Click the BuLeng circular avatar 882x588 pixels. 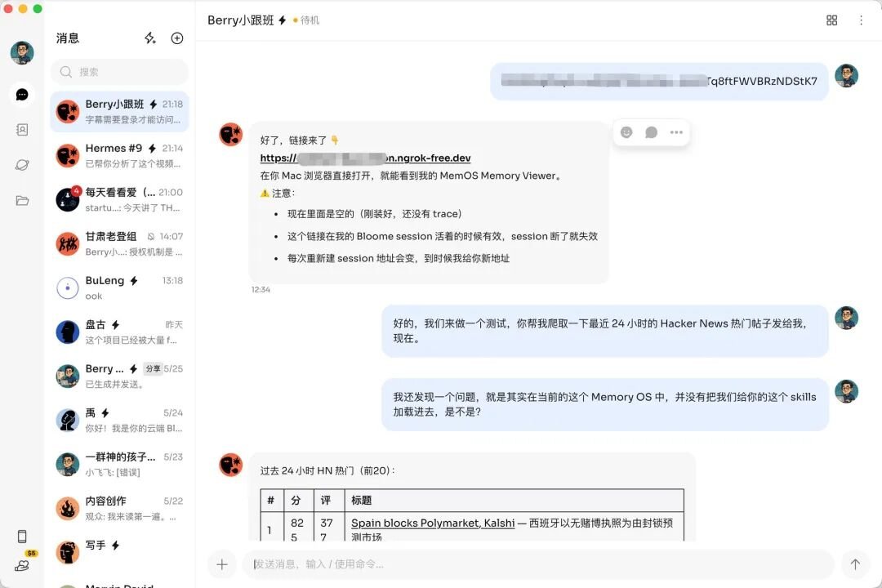point(68,288)
